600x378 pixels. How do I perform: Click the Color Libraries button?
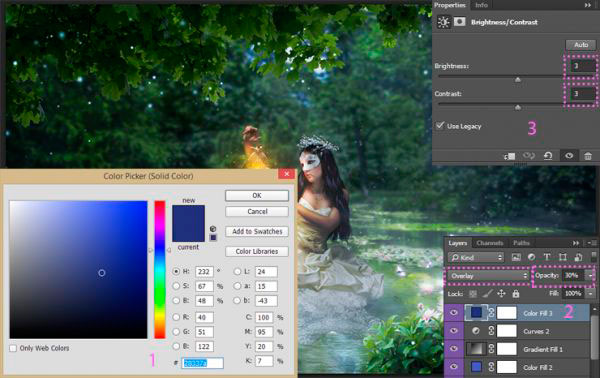coord(257,251)
